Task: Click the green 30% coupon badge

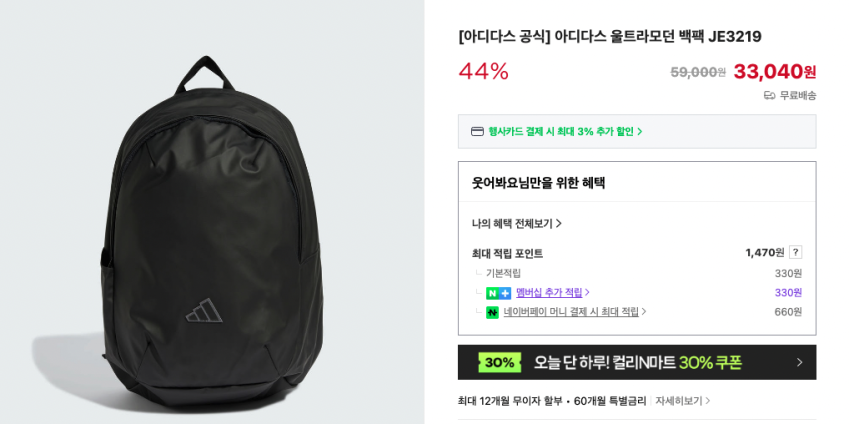Action: coord(499,362)
